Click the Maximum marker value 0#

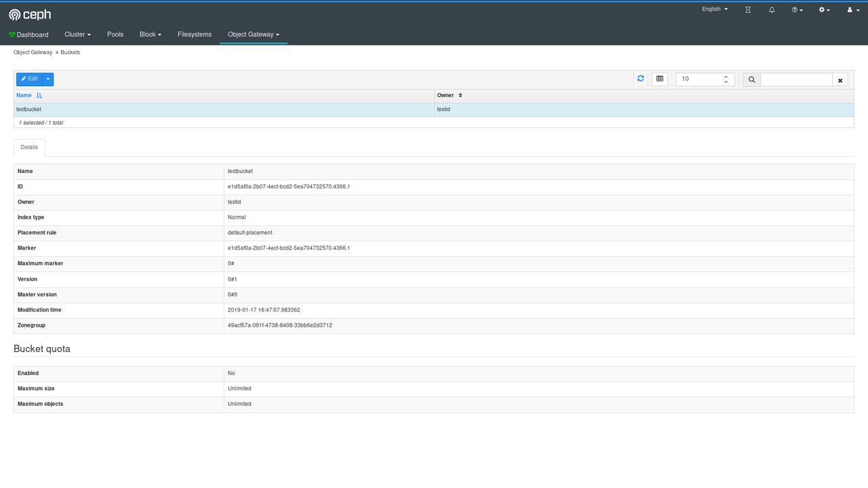(x=231, y=264)
